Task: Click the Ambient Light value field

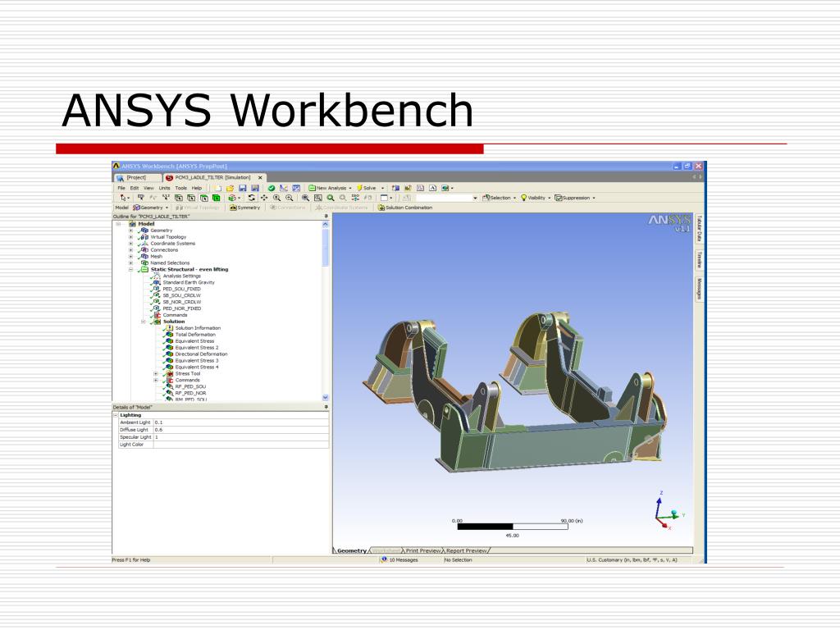Action: coord(241,422)
